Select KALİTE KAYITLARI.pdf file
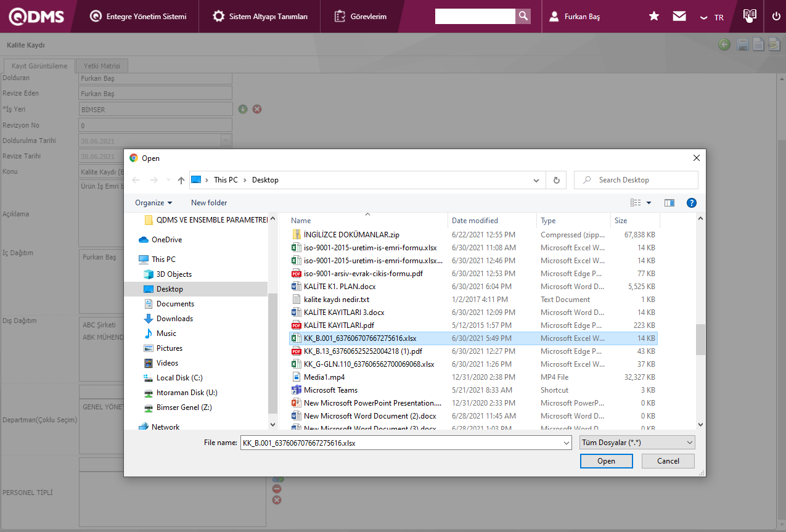 [338, 325]
